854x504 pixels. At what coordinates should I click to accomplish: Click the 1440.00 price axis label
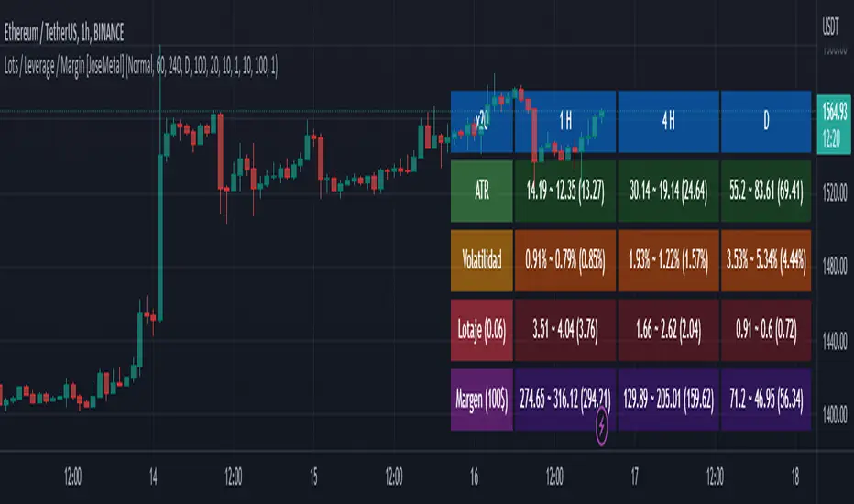pyautogui.click(x=835, y=342)
